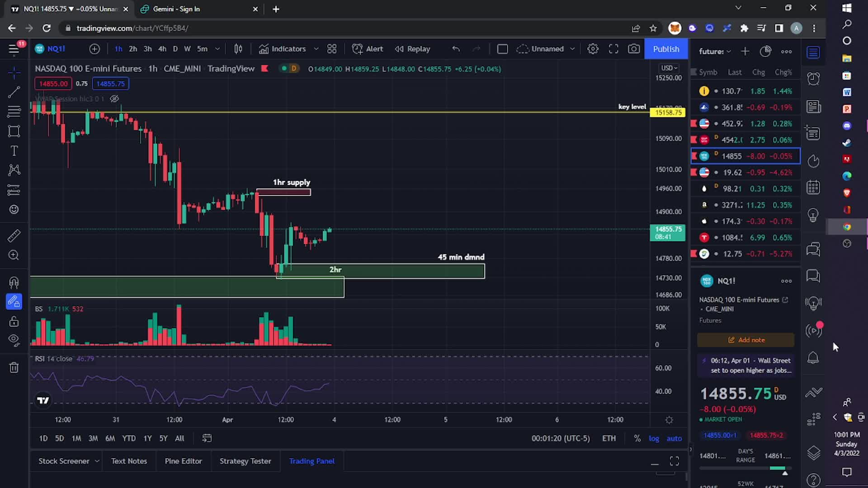Open the Strategy Tester tab
Viewport: 868px width, 488px height.
point(245,461)
